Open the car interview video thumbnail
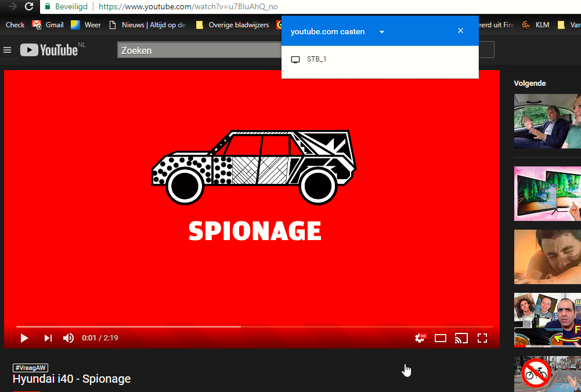Screen dimensions: 581x392 548,121
